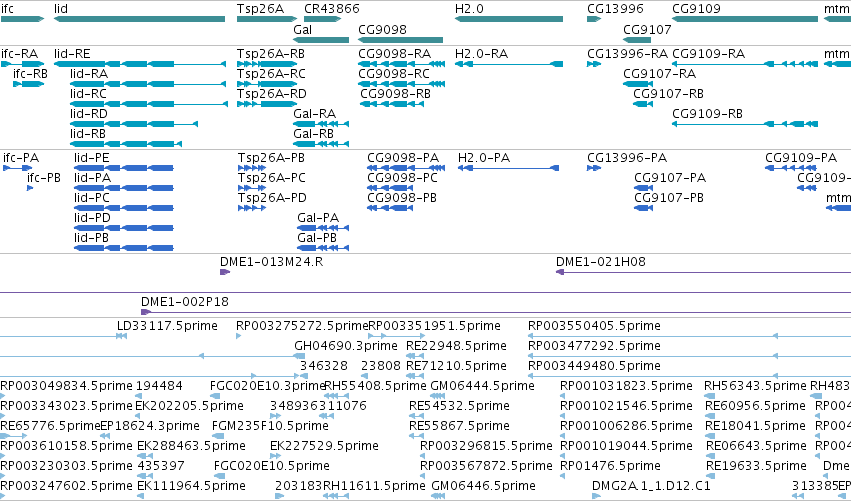Select the Gal-PB protein glyph

point(323,249)
